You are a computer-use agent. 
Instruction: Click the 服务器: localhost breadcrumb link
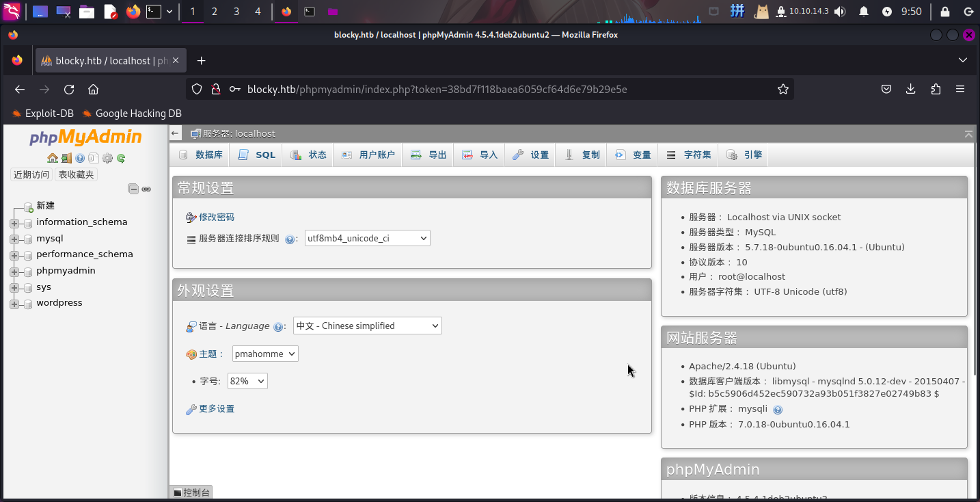pyautogui.click(x=239, y=133)
